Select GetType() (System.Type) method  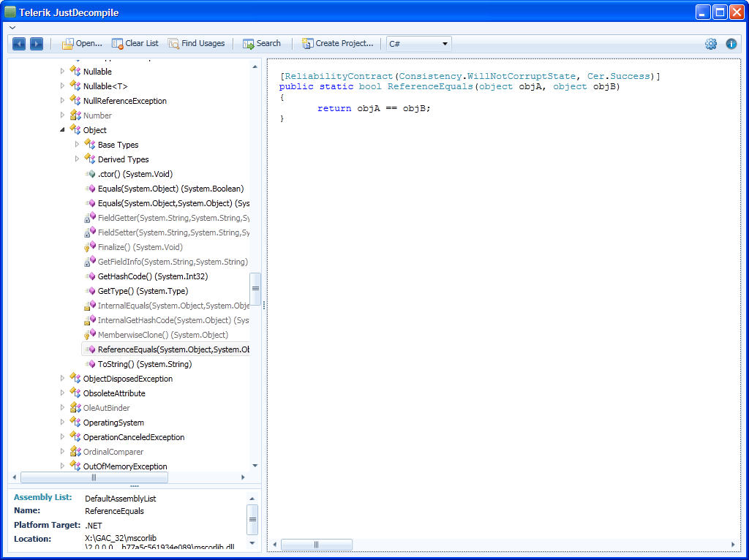(x=143, y=291)
